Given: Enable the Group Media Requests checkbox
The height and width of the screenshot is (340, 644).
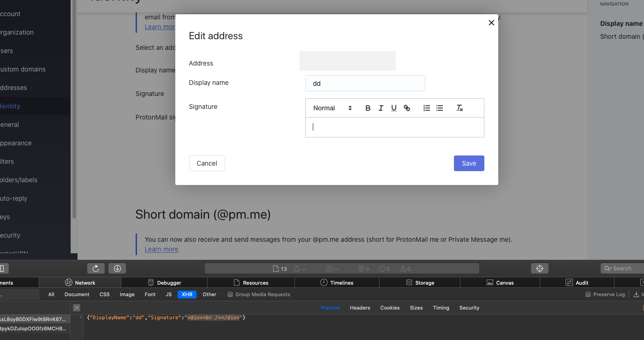Looking at the screenshot, I should pos(229,294).
